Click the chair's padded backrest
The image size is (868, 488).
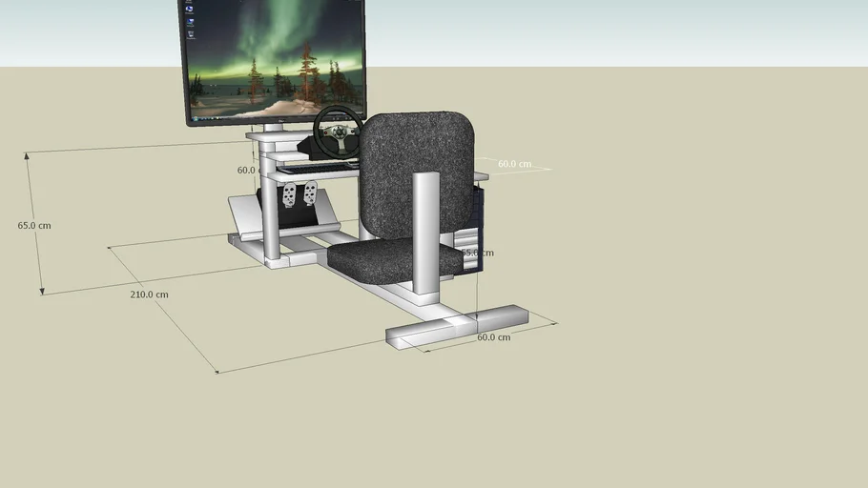(x=416, y=174)
